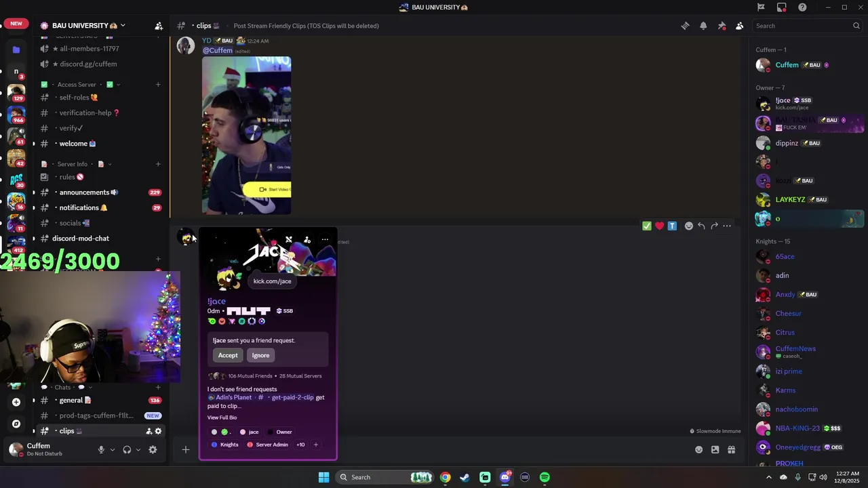Open Discord help question-mark icon
Image resolution: width=868 pixels, height=488 pixels.
(803, 7)
